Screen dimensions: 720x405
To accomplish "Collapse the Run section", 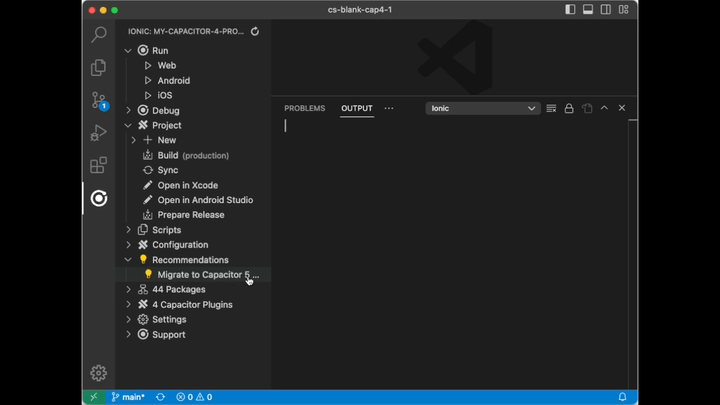I will click(x=128, y=51).
